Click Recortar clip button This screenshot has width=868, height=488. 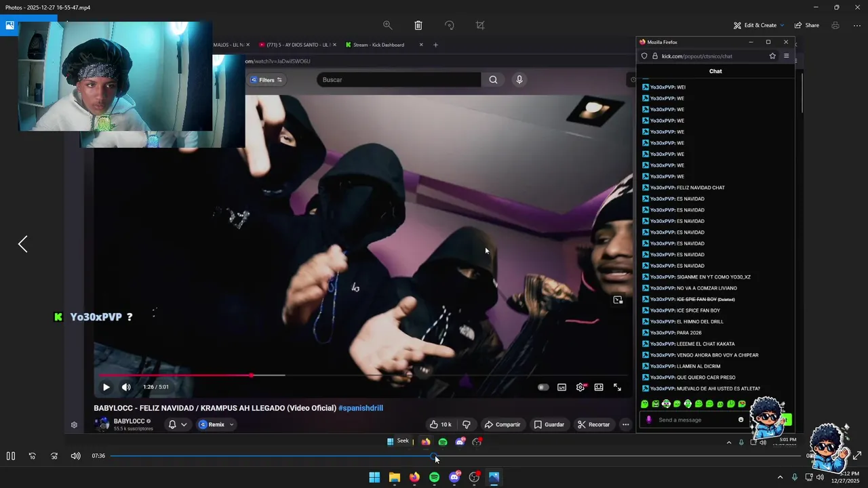(594, 424)
